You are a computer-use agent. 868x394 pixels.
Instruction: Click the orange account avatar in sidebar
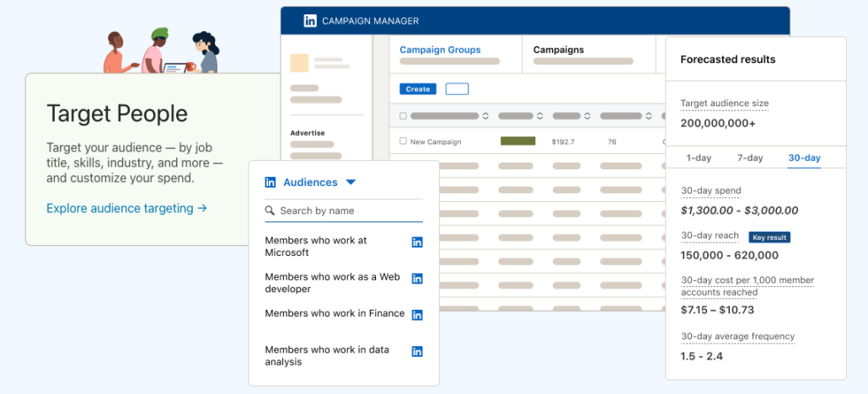coord(299,63)
